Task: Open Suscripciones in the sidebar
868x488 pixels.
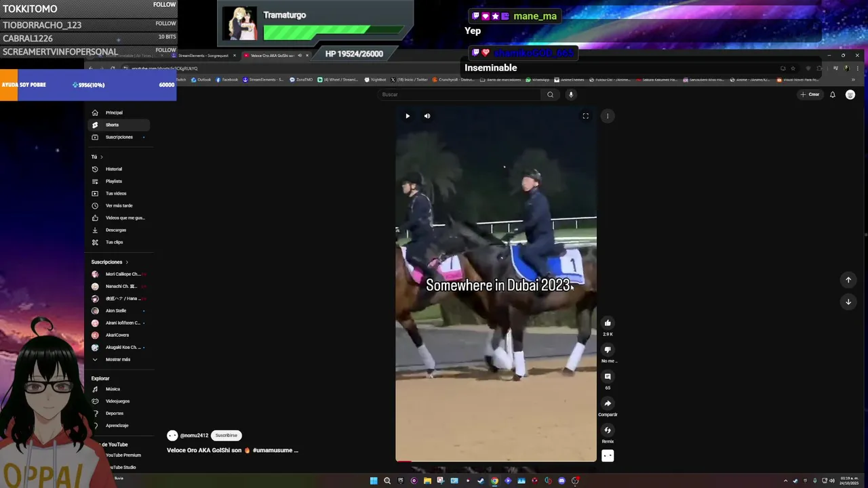Action: click(x=119, y=137)
